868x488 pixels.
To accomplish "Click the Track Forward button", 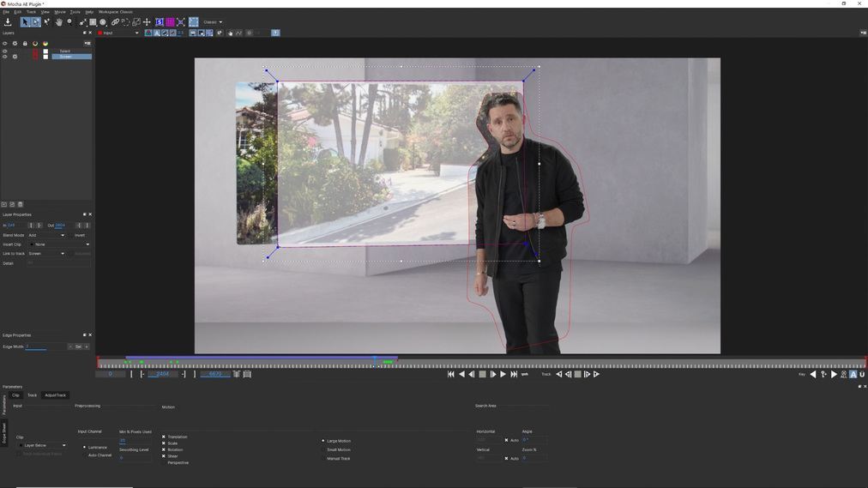I will 597,374.
